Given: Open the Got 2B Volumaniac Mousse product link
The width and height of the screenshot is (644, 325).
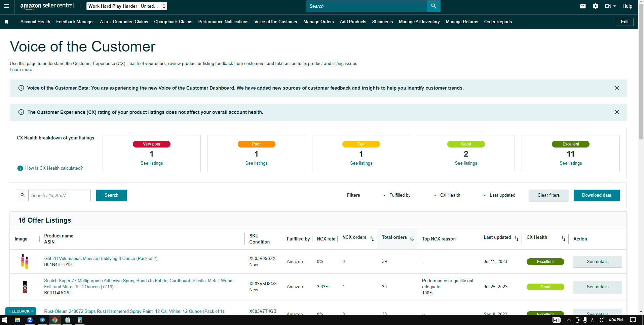Looking at the screenshot, I should 101,259.
